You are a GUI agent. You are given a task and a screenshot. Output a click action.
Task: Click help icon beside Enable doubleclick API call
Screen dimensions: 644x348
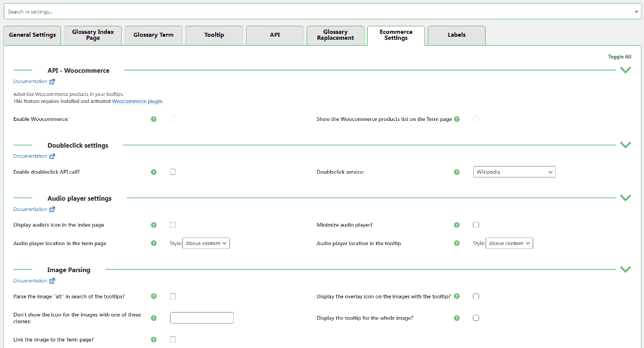point(153,172)
